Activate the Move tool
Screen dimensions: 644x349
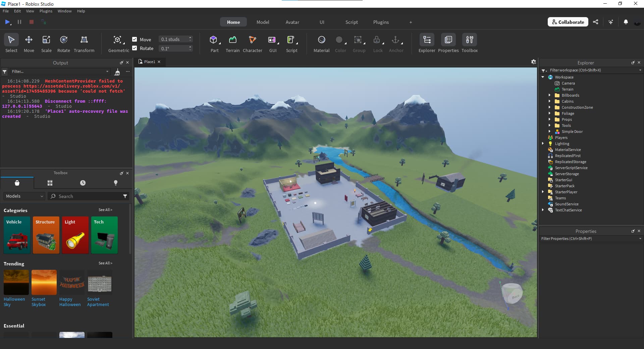click(29, 43)
